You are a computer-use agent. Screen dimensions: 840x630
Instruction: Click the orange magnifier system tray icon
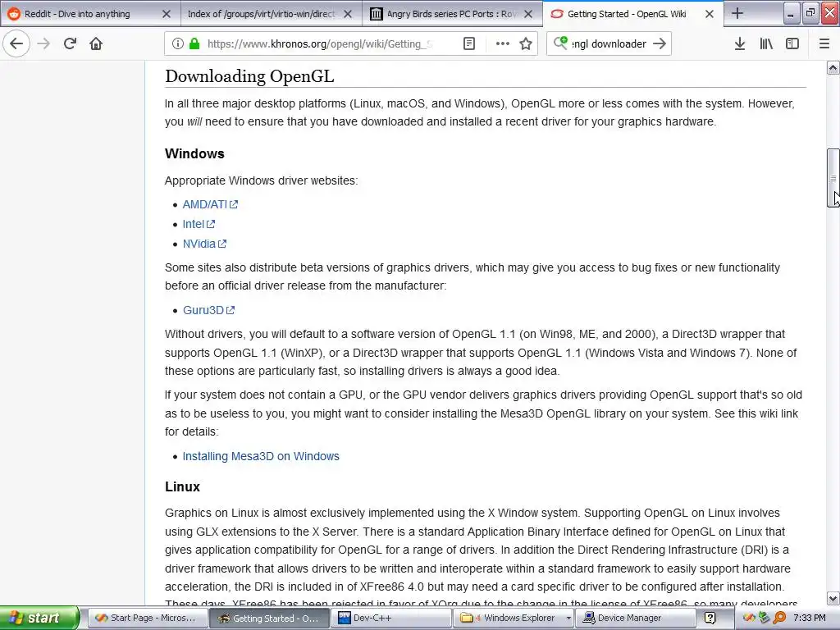click(779, 619)
